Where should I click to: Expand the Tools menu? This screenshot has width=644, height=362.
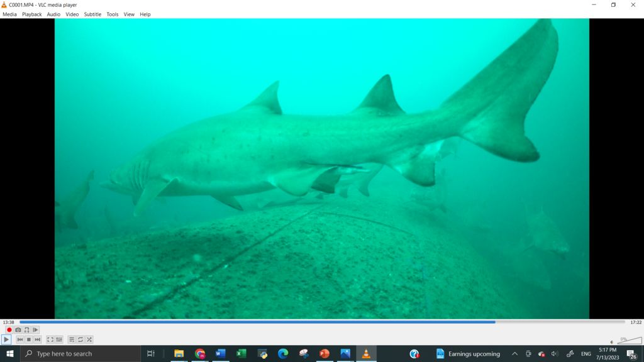point(112,14)
